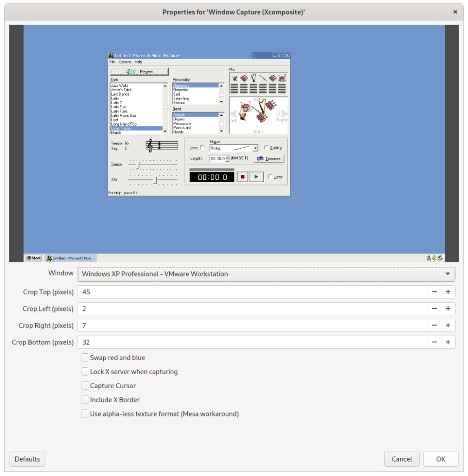This screenshot has width=468, height=476.
Task: Tick the Include X Border checkbox
Action: (x=85, y=399)
